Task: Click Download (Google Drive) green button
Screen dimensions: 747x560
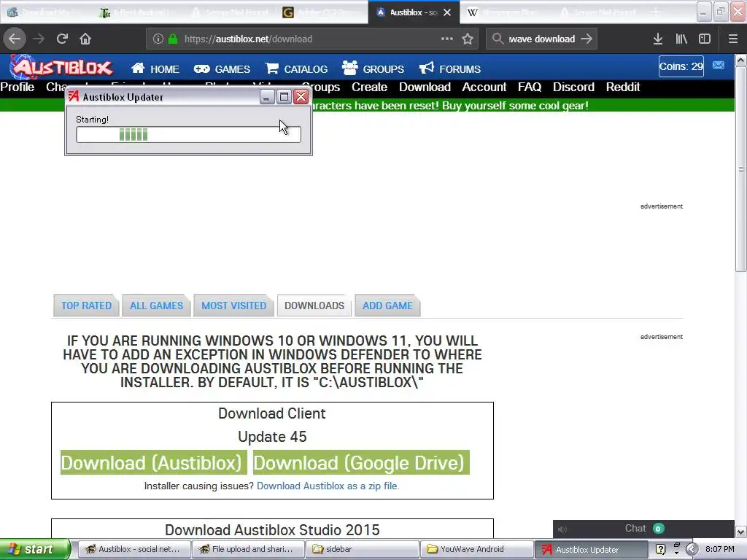Action: [x=361, y=462]
